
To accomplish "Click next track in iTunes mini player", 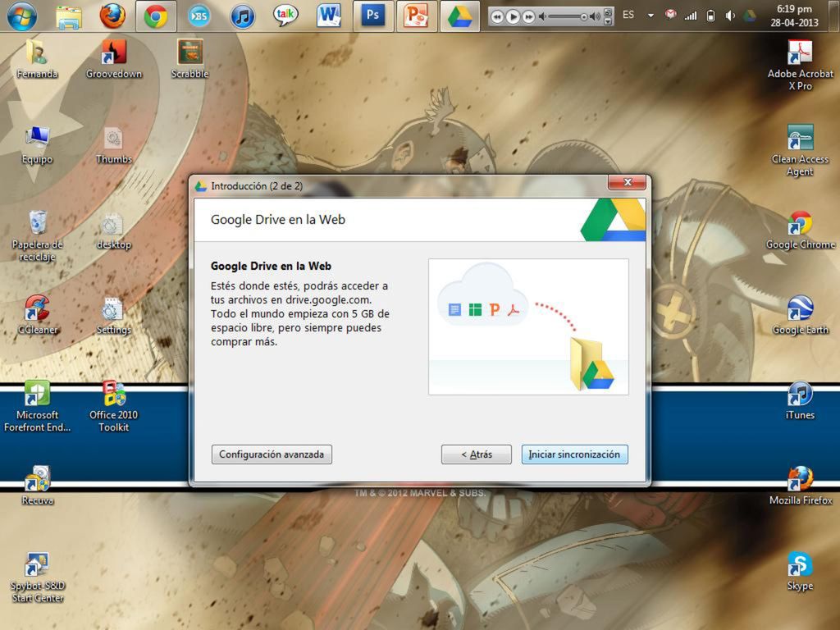I will pos(528,17).
